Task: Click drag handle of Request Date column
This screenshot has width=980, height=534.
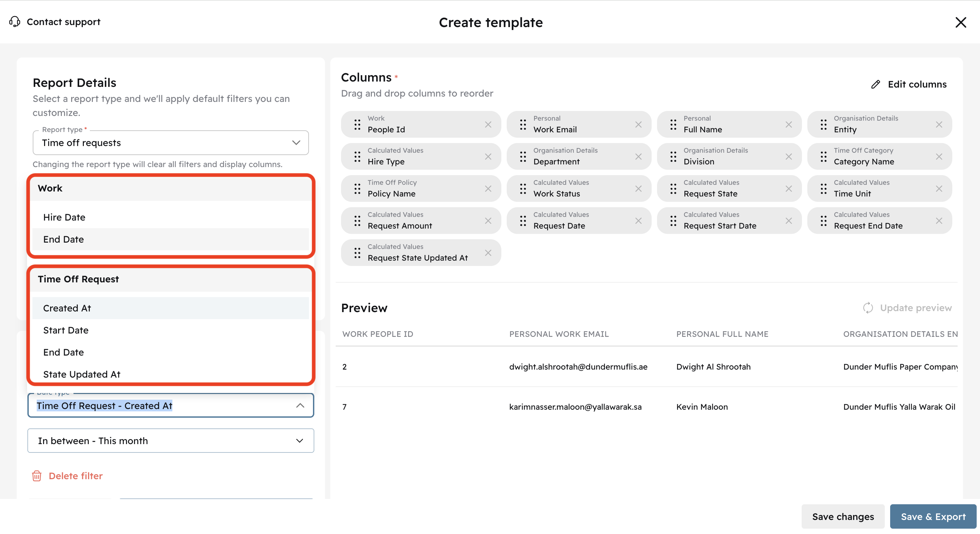Action: click(x=523, y=221)
